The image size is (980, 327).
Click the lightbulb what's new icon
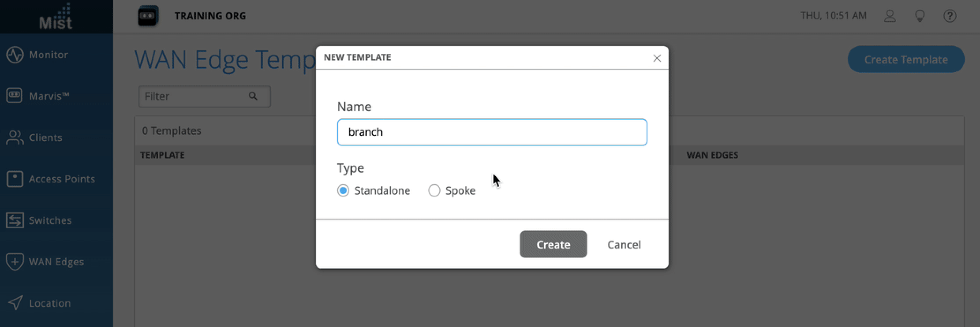tap(920, 16)
